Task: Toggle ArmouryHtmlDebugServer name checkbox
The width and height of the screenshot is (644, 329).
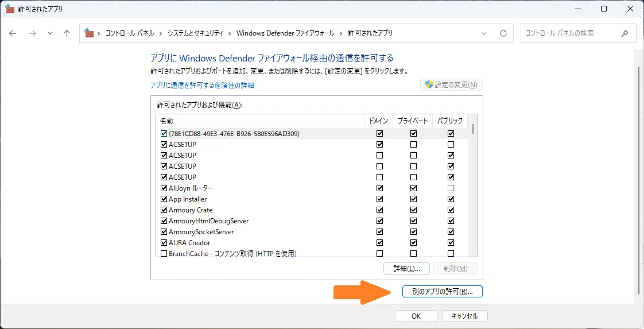Action: click(x=164, y=221)
